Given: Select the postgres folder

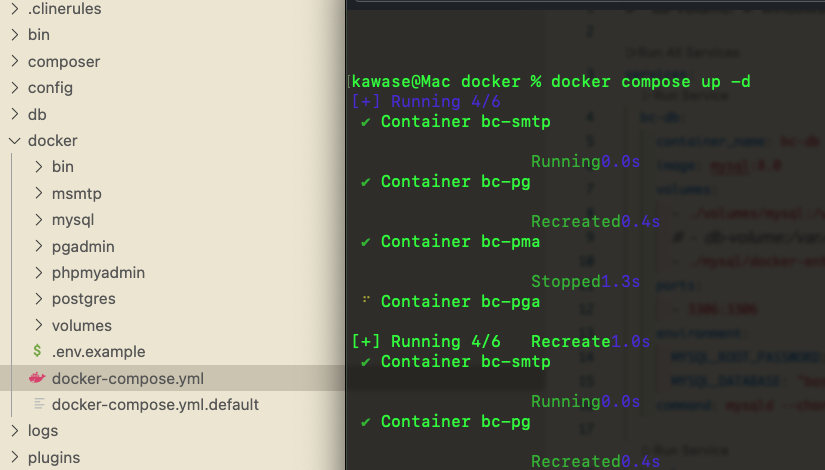Looking at the screenshot, I should click(x=83, y=299).
